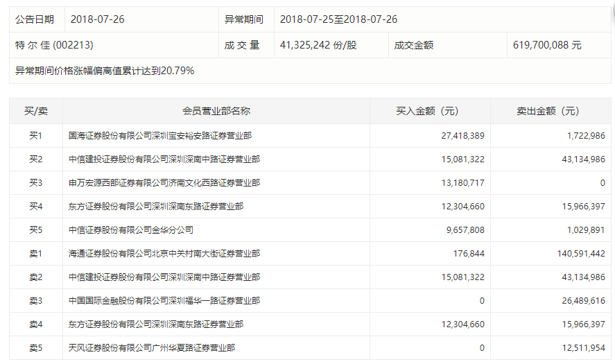Click the turnover amount 619,700,088 元 value
The image size is (615, 364).
[x=547, y=45]
